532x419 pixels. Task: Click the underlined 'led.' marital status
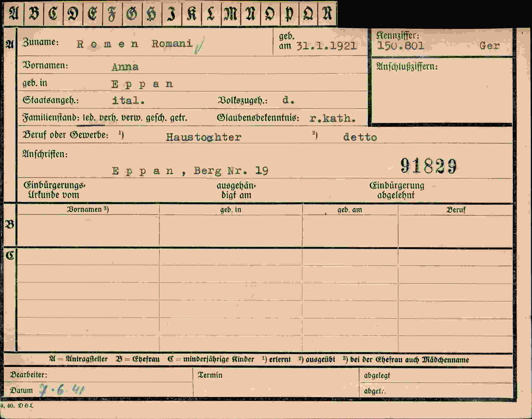[89, 118]
